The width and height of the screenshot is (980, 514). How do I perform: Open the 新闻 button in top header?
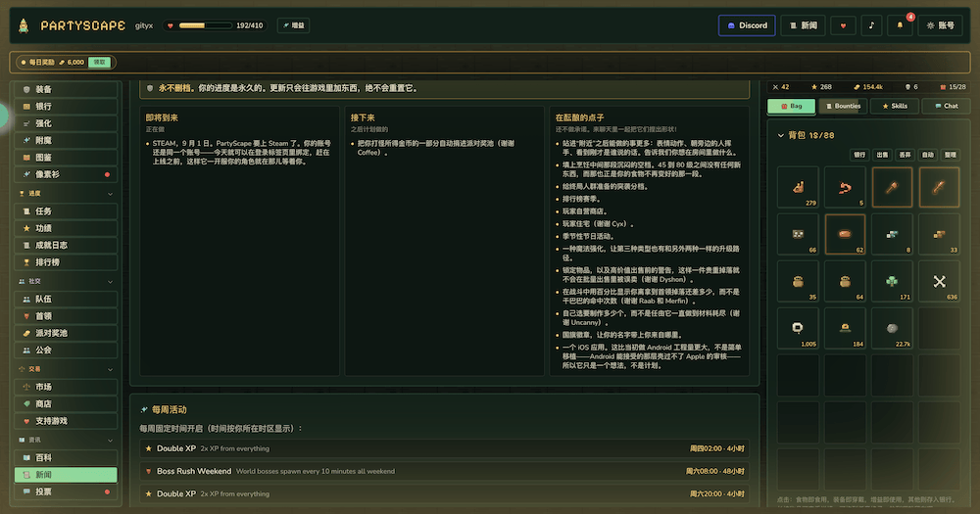[x=804, y=25]
